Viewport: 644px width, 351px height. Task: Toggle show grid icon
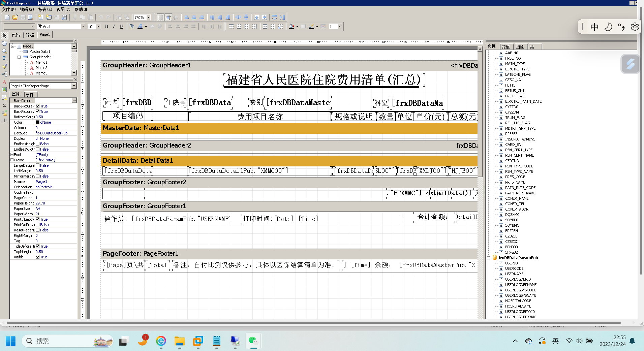click(x=161, y=17)
